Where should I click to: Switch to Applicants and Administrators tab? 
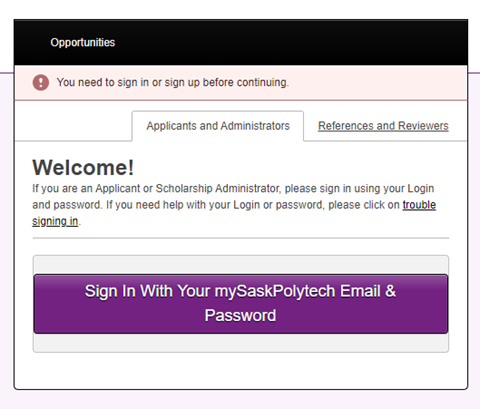click(218, 126)
